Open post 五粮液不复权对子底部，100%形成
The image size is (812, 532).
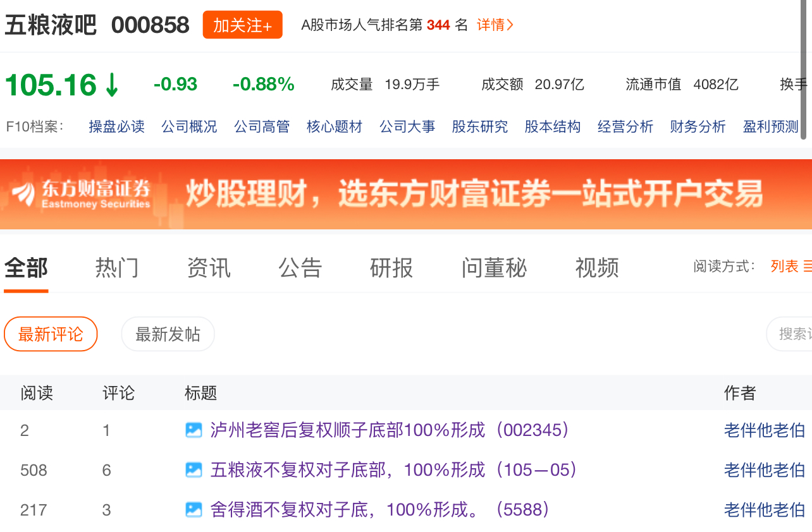[394, 469]
